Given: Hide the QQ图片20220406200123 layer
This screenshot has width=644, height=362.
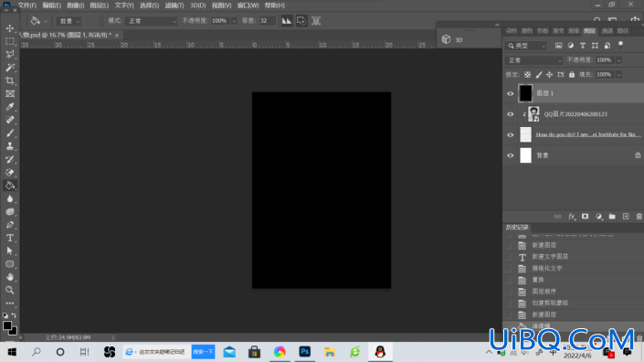Looking at the screenshot, I should point(511,114).
